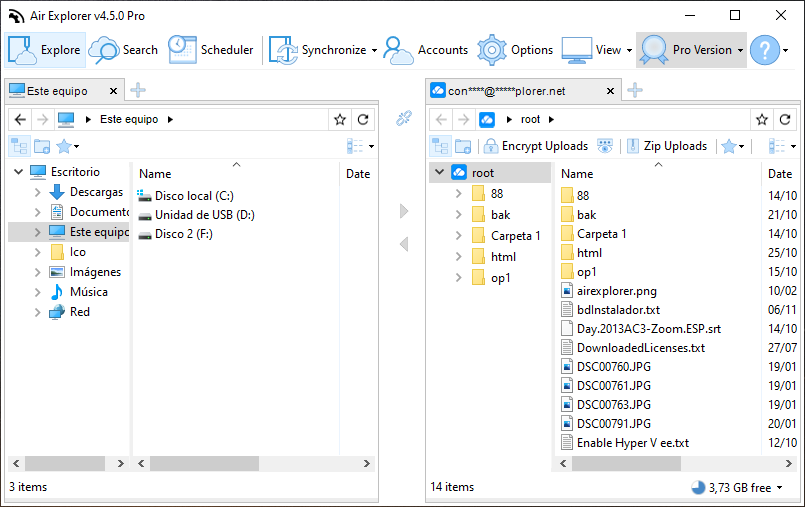Close the cloud account tab
This screenshot has height=507, width=805.
tap(610, 91)
